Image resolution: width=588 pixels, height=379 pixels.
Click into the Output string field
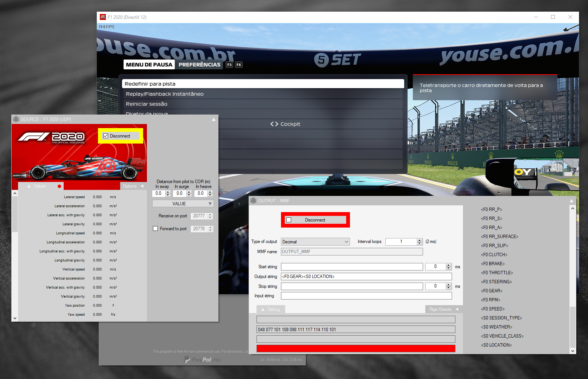pyautogui.click(x=366, y=277)
